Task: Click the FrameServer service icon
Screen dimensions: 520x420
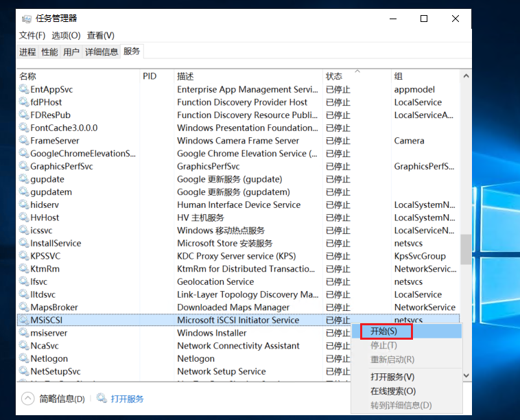Action: click(x=24, y=141)
